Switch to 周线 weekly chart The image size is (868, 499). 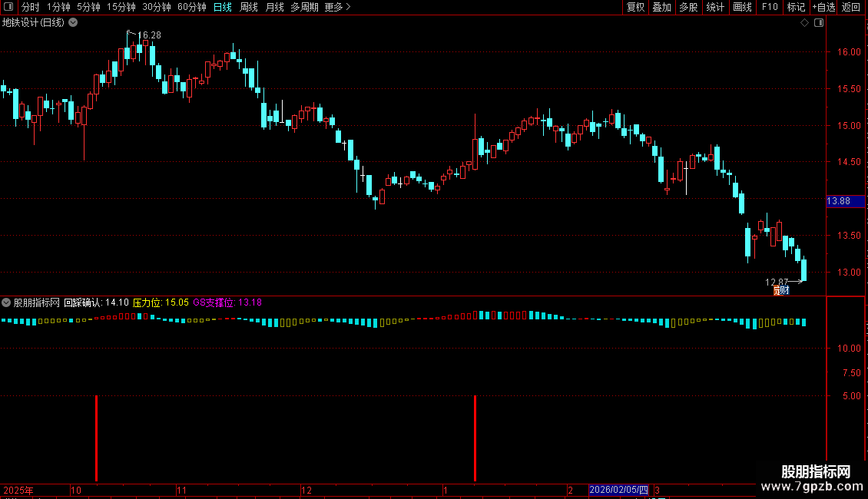click(249, 7)
